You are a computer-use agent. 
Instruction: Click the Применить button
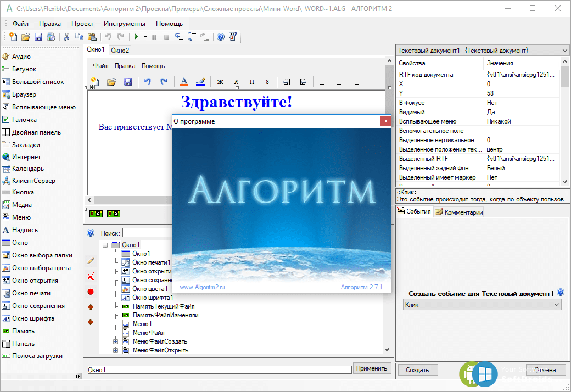[372, 368]
